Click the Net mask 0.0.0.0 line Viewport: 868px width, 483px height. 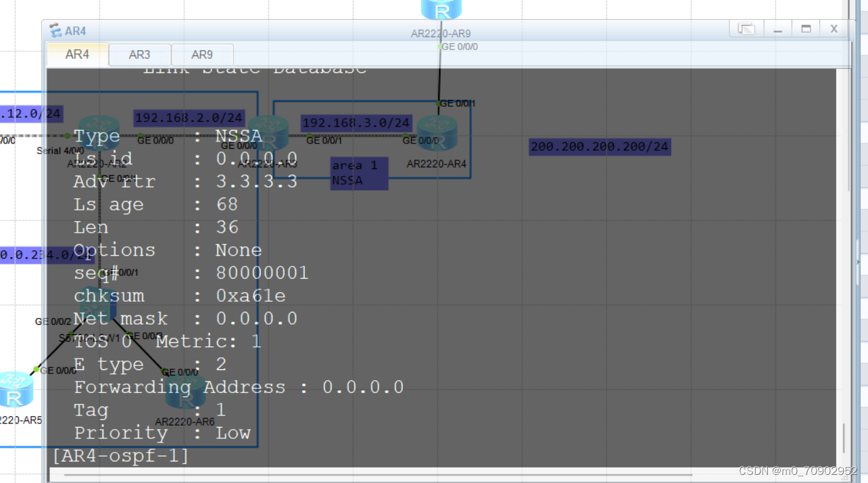(185, 319)
